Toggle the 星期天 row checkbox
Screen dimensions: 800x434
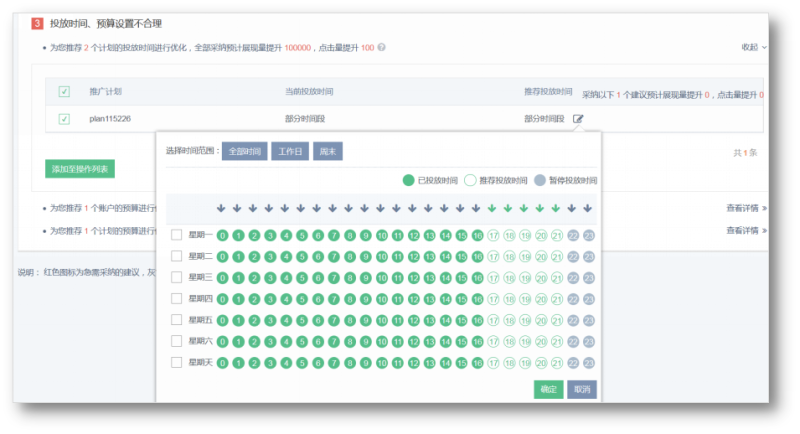click(177, 363)
